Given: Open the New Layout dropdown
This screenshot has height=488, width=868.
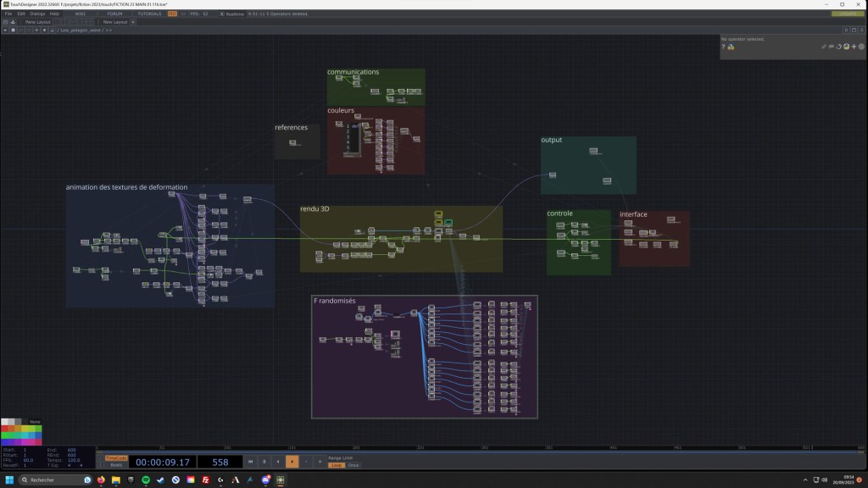Looking at the screenshot, I should coord(115,22).
